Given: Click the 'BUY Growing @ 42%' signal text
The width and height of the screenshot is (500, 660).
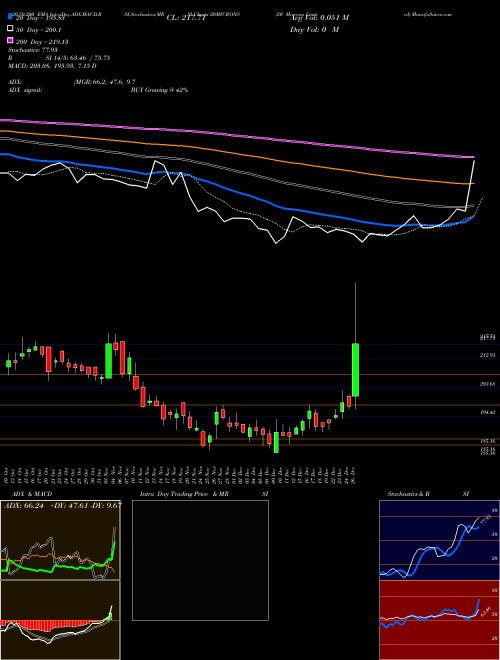Looking at the screenshot, I should (159, 90).
